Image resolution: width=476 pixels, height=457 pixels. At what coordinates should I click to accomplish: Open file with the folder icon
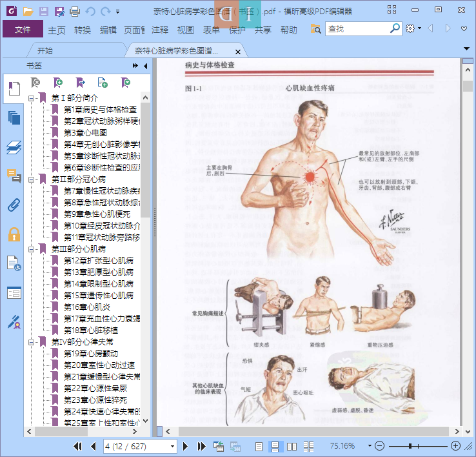[x=28, y=12]
